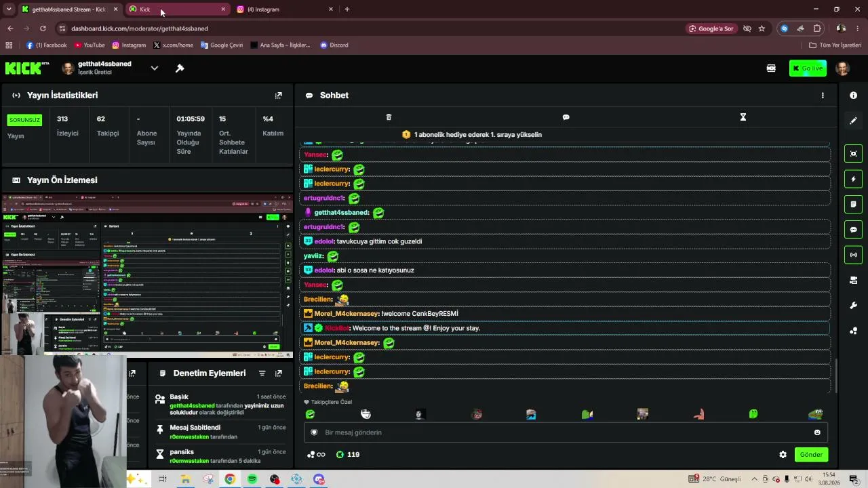This screenshot has height=488, width=868.
Task: Open the apps grid in bookmarks bar
Action: pyautogui.click(x=9, y=45)
